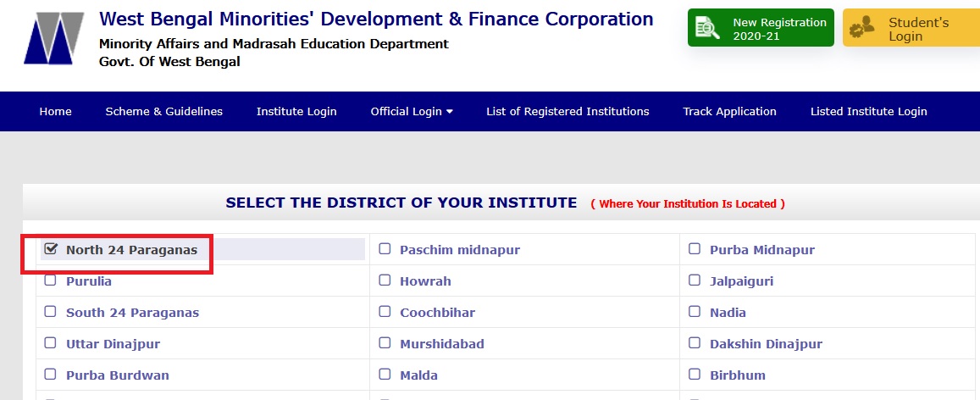Click the West Bengal Minorities' Corporation title
The image size is (980, 400).
tap(376, 19)
